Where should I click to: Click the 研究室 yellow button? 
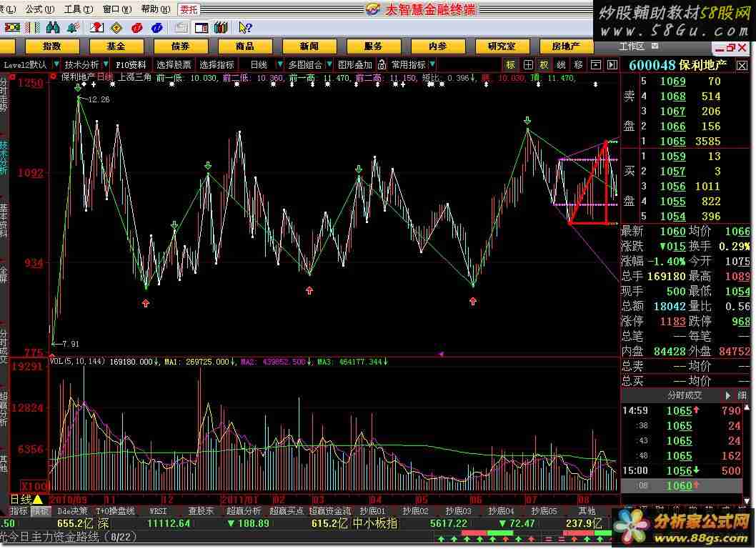point(502,46)
